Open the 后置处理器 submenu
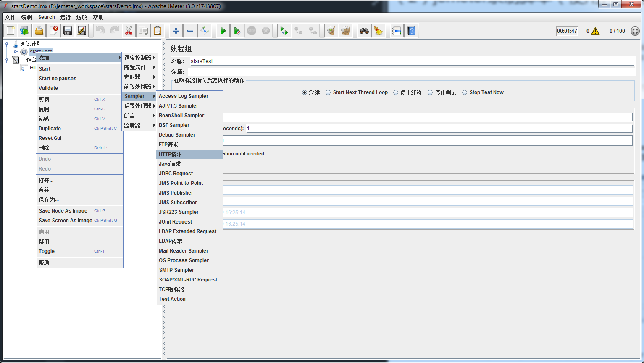The image size is (644, 363). (139, 106)
